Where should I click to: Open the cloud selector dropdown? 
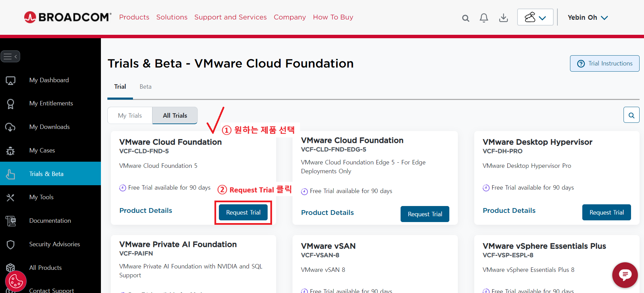[x=535, y=17]
